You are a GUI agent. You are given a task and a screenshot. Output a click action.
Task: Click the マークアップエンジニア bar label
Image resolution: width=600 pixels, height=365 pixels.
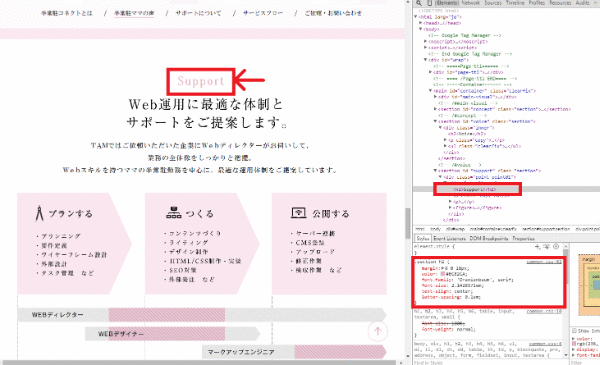[241, 352]
